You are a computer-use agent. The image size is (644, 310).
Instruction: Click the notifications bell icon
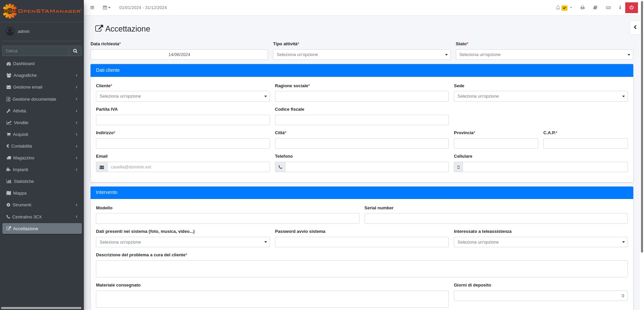coord(558,8)
